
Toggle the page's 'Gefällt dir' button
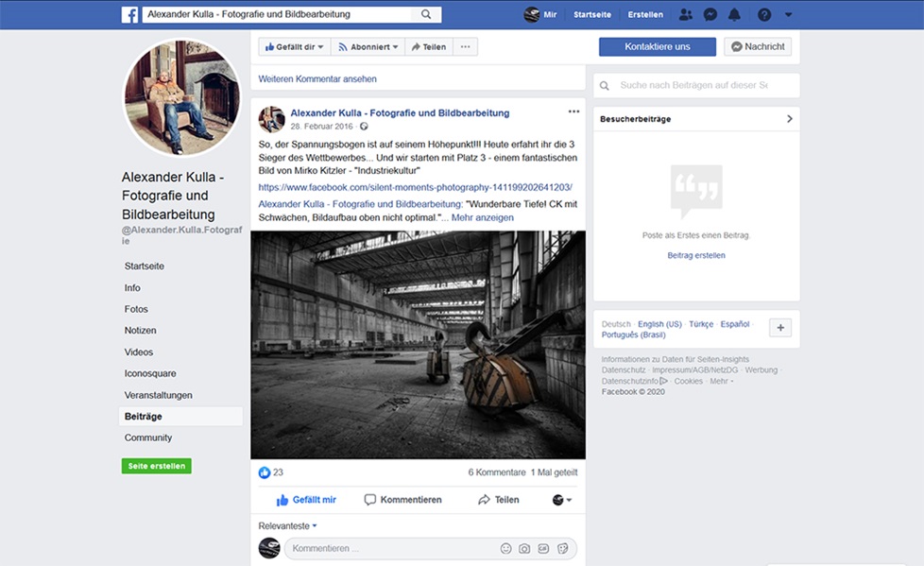[x=294, y=47]
